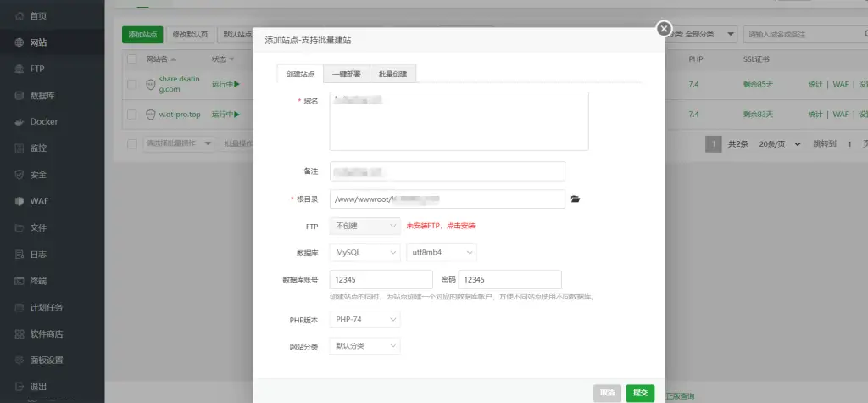Open the folder browser for root directory
This screenshot has height=403, width=868.
coord(576,199)
